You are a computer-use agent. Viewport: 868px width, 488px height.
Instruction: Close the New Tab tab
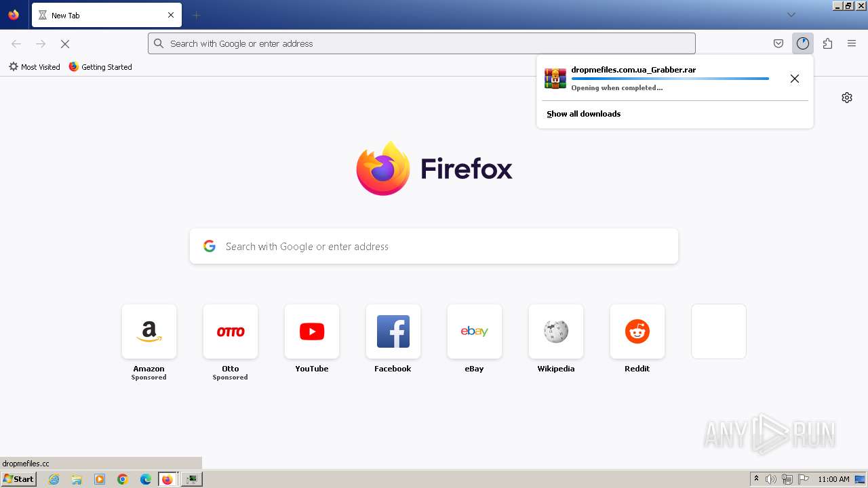[171, 15]
